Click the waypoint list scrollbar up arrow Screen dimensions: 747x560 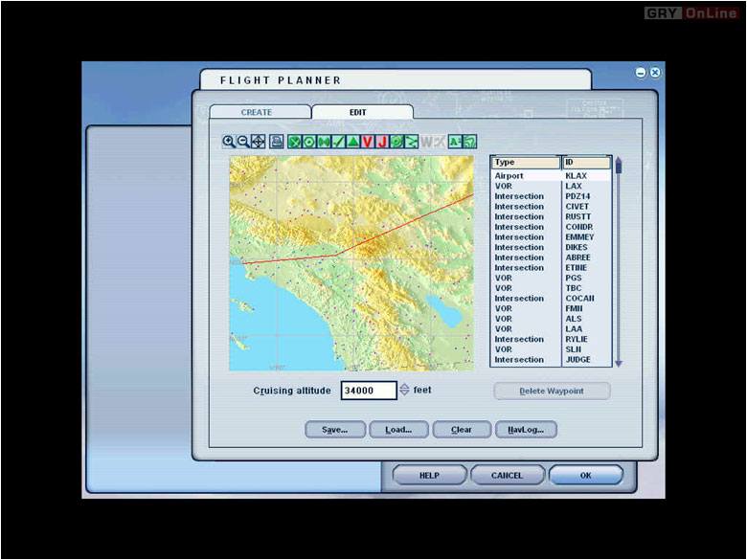(619, 161)
